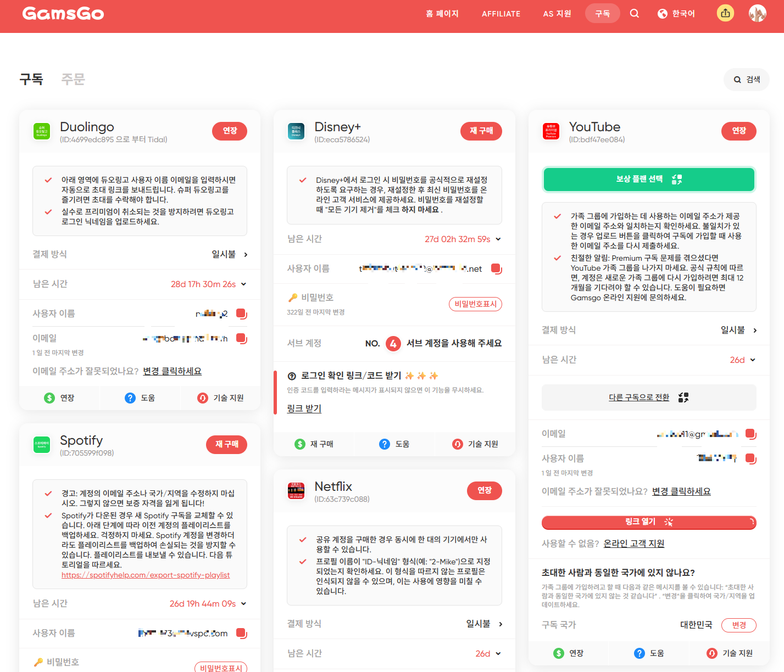Click the GamsGo logo
784x672 pixels.
tap(63, 13)
